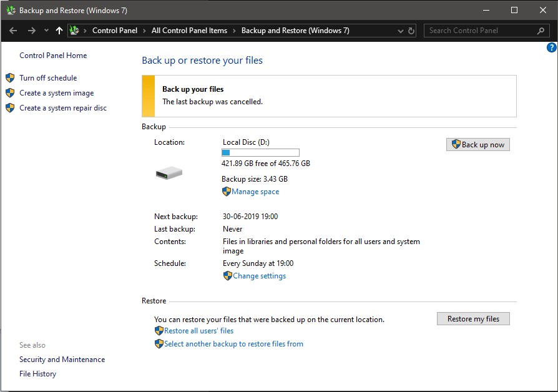Open File History from the See also section

(37, 373)
